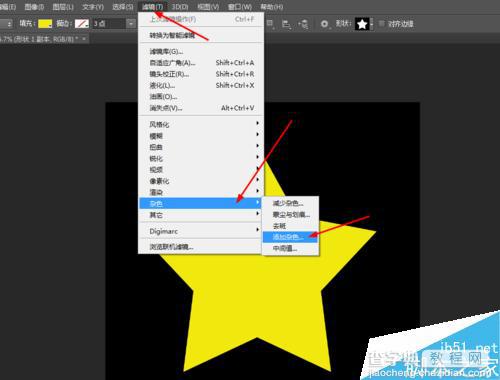
Task: Open 滤镜库(G)... from the filter menu
Action: click(x=201, y=52)
